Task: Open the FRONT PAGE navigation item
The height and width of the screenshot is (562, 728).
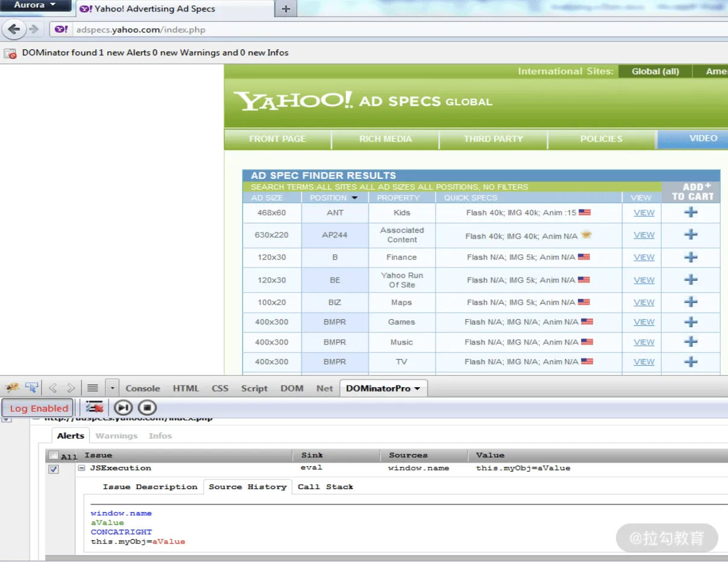Action: click(x=277, y=139)
